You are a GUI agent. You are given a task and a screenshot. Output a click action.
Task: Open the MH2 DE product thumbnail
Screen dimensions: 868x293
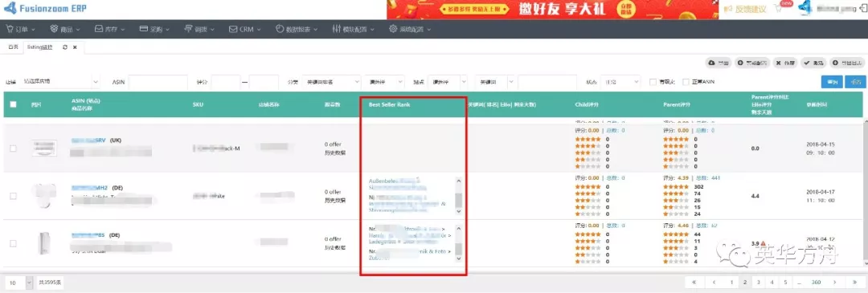tap(43, 196)
